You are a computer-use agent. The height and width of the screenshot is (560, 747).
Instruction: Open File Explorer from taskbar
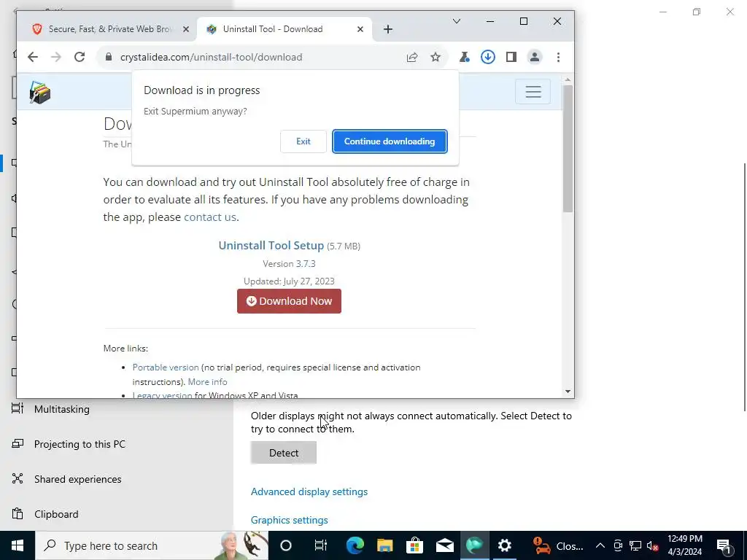coord(385,545)
